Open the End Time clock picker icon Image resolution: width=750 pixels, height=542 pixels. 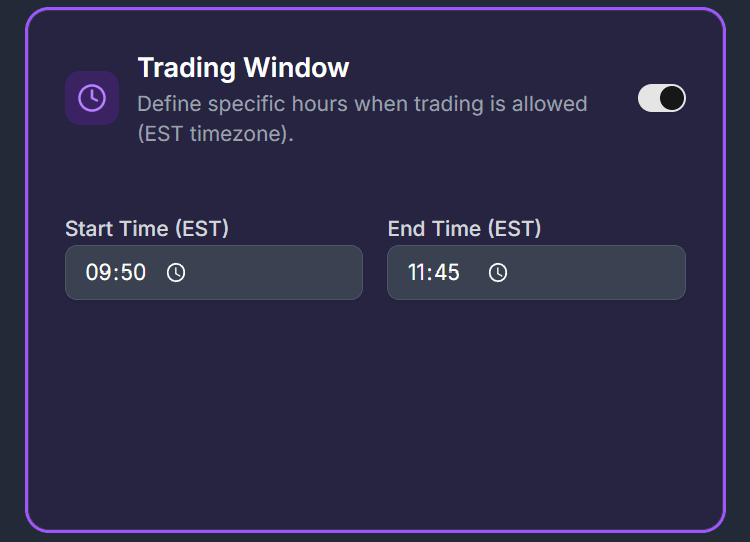(498, 272)
